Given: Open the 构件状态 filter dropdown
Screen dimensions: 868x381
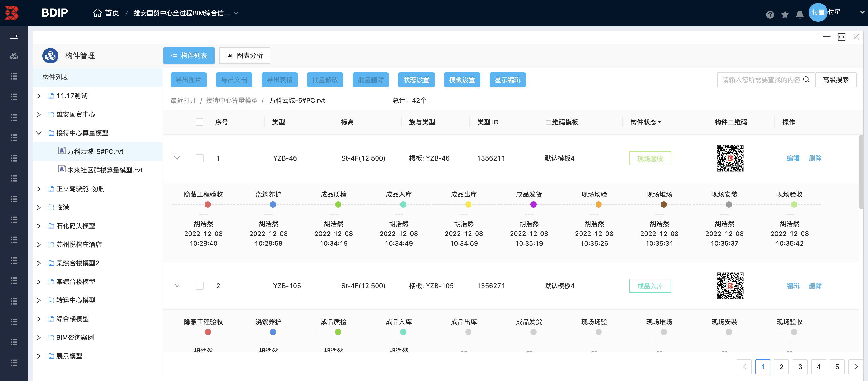Looking at the screenshot, I should (660, 122).
